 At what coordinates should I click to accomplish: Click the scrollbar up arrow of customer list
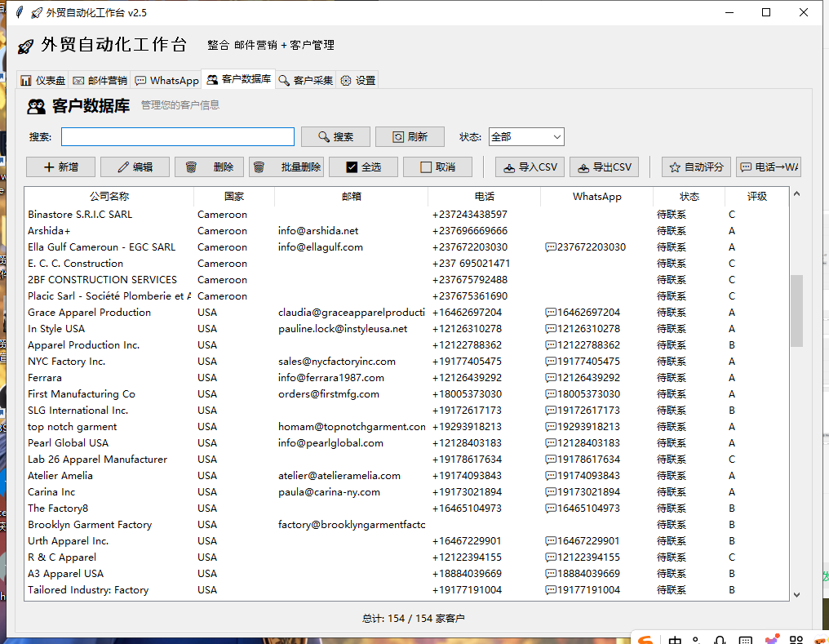[x=796, y=194]
